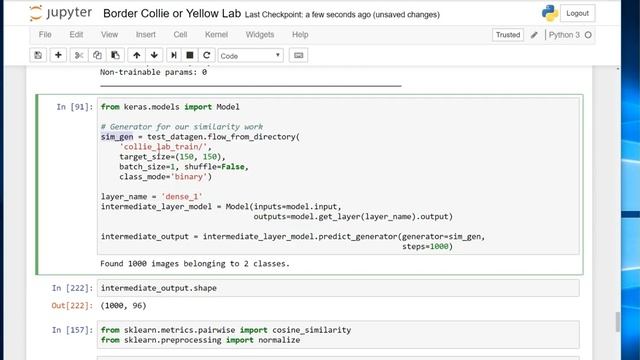Open the Kernel menu
This screenshot has height=360, width=640.
point(216,35)
